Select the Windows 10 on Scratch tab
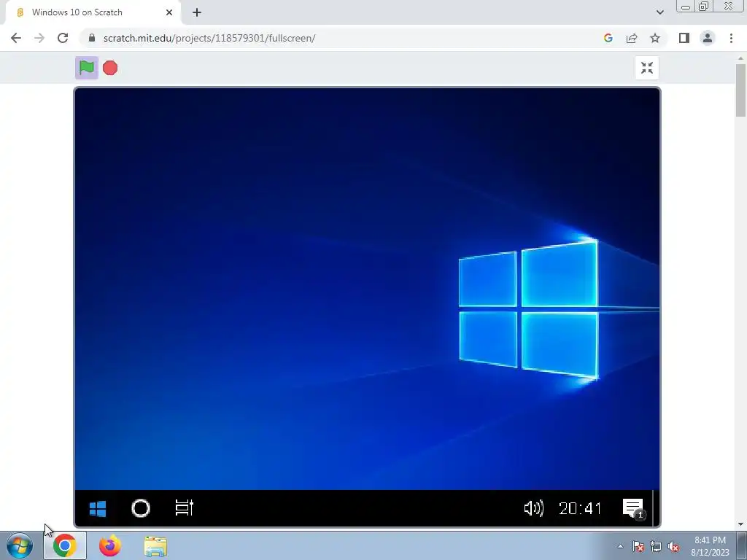The width and height of the screenshot is (747, 560). 93,12
